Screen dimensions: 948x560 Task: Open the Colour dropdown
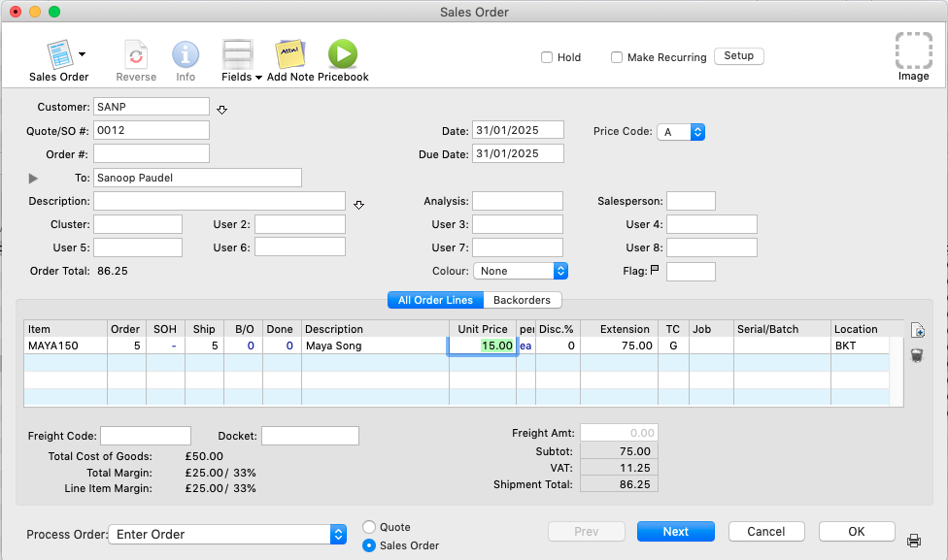coord(521,271)
